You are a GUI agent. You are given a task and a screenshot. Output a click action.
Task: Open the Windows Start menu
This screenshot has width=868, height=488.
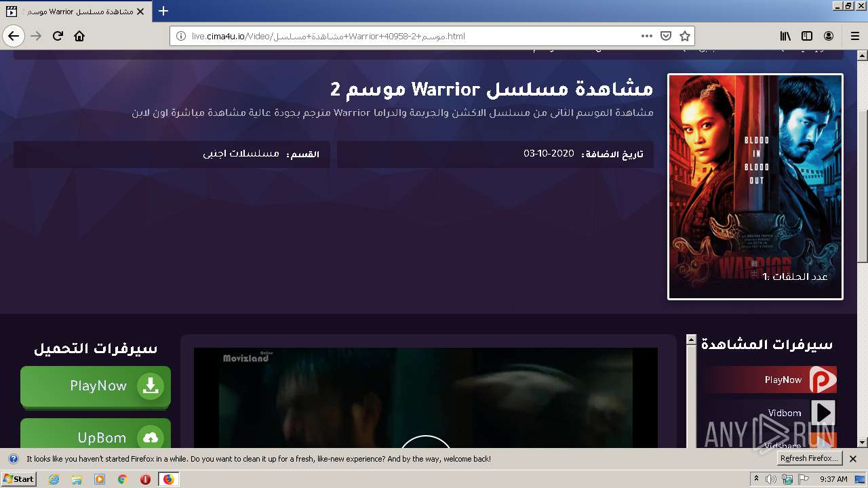[19, 479]
